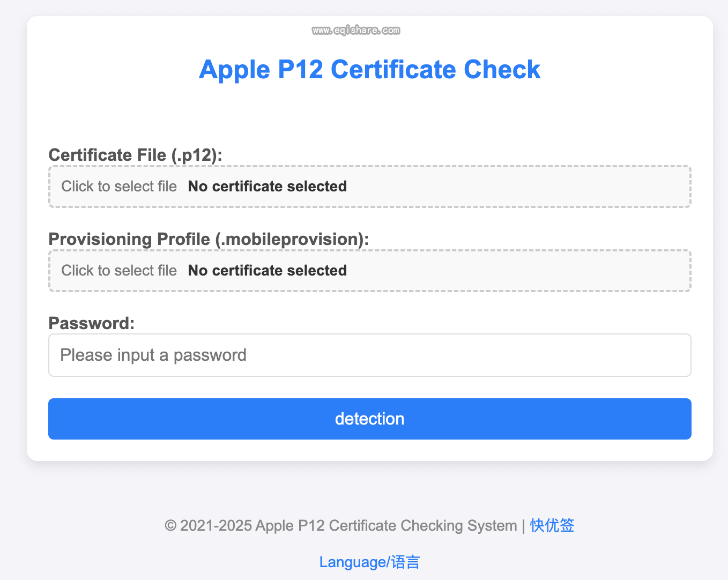Image resolution: width=728 pixels, height=580 pixels.
Task: Click the Password label above the input
Action: point(91,323)
